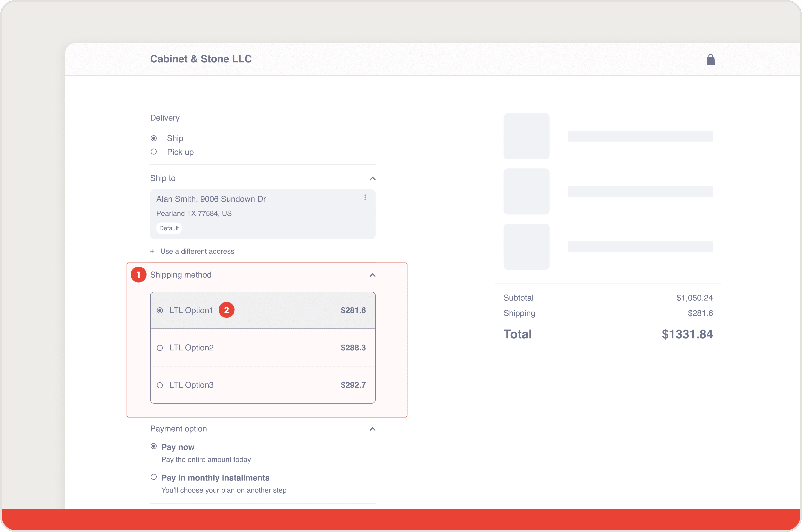Image resolution: width=802 pixels, height=532 pixels.
Task: Click the first product thumbnail placeholder
Action: tap(526, 136)
